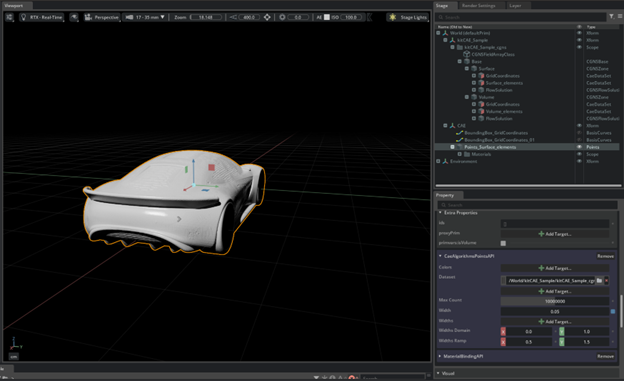Click the ISO 100.0 value field
624x381 pixels.
coord(351,17)
